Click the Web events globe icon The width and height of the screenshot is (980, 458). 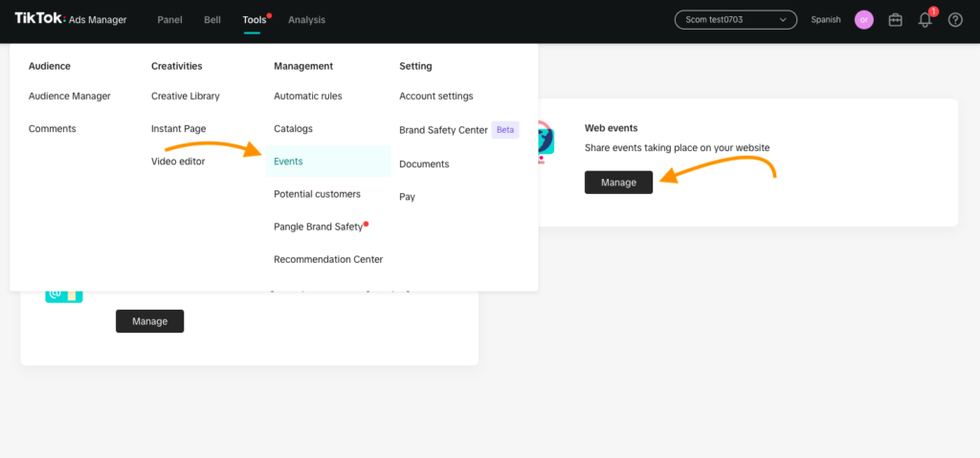point(545,142)
